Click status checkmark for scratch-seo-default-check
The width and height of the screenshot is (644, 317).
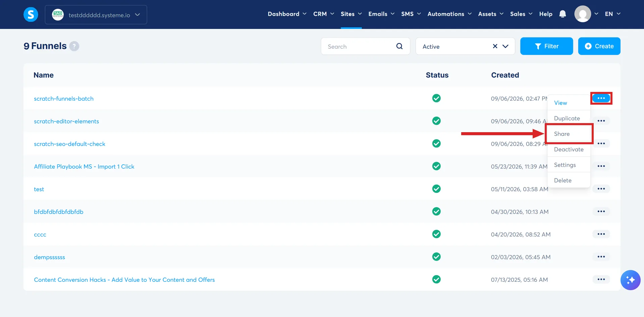coord(436,144)
